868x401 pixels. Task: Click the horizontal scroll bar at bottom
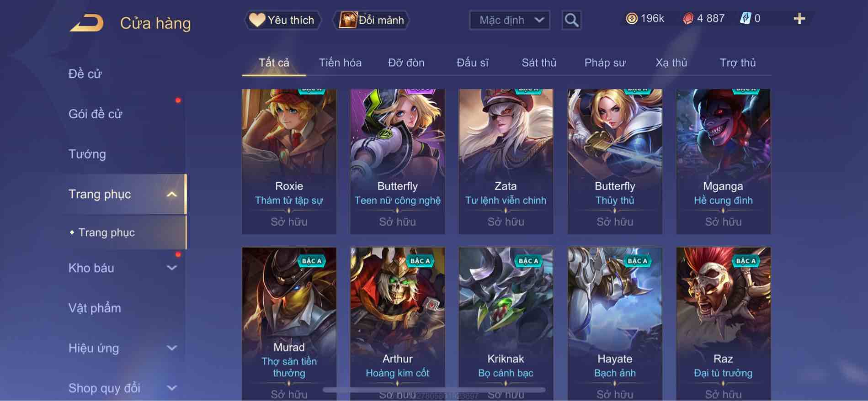click(434, 390)
